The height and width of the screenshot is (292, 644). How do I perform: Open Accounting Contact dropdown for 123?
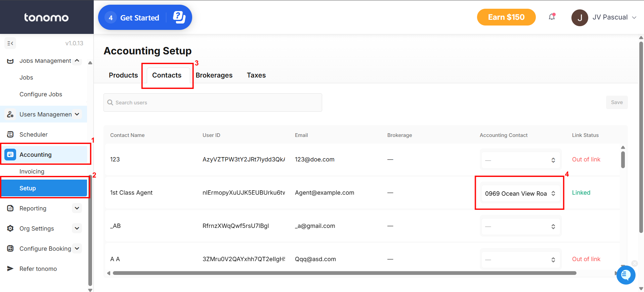point(520,160)
